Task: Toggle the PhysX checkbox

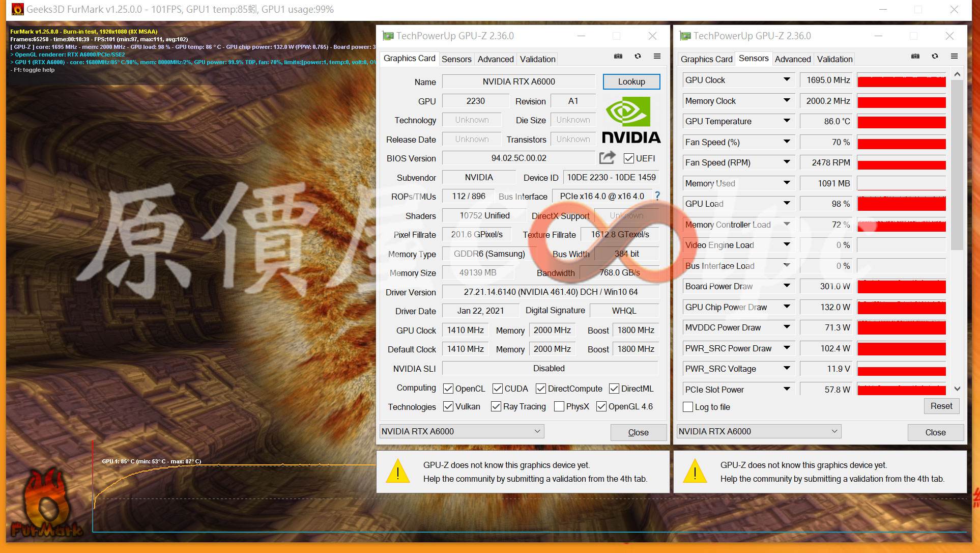Action: pos(559,406)
